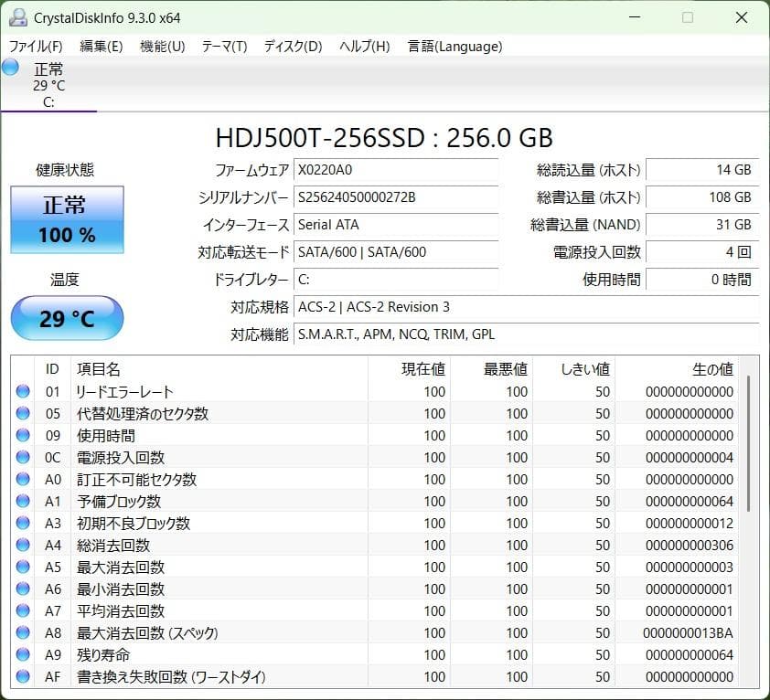
Task: Select the status light for 書き換え失敗回数
Action: [23, 676]
